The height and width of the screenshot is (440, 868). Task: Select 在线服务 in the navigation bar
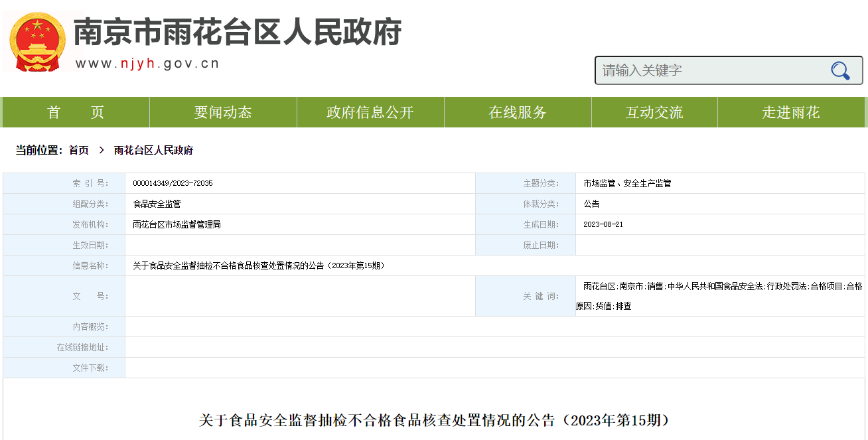(518, 112)
